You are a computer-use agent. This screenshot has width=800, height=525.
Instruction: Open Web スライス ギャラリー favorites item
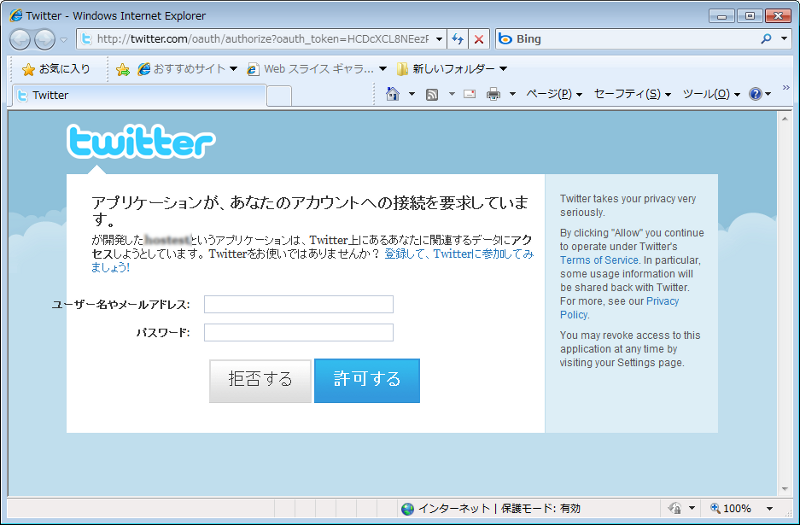click(316, 69)
